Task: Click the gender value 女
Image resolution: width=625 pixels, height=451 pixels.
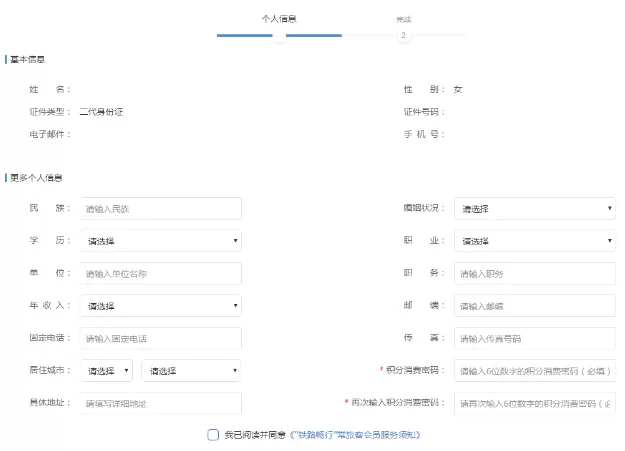Action: point(458,89)
